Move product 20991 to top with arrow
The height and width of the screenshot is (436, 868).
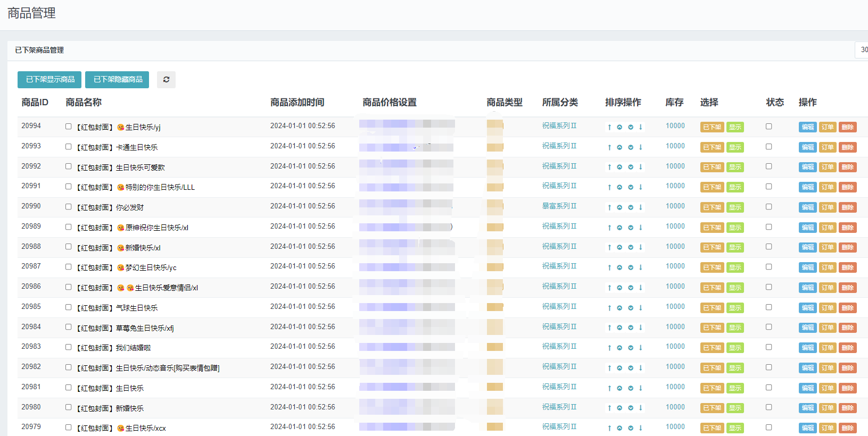[609, 187]
